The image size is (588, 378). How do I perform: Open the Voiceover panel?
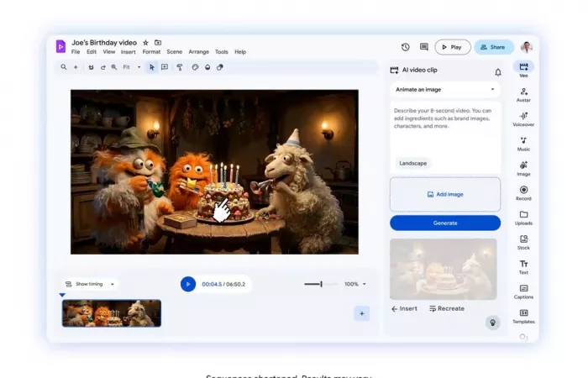(x=523, y=118)
